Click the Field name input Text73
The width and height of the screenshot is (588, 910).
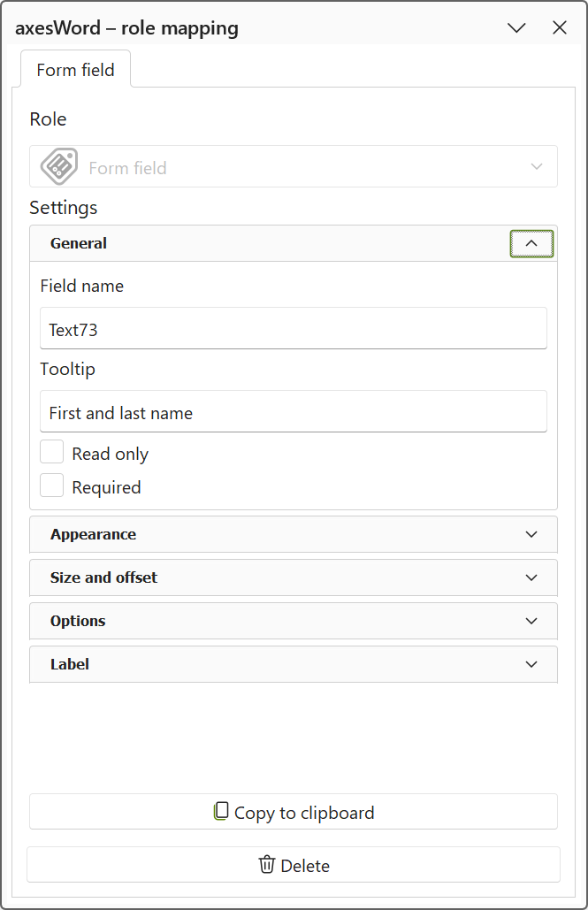[x=294, y=328]
